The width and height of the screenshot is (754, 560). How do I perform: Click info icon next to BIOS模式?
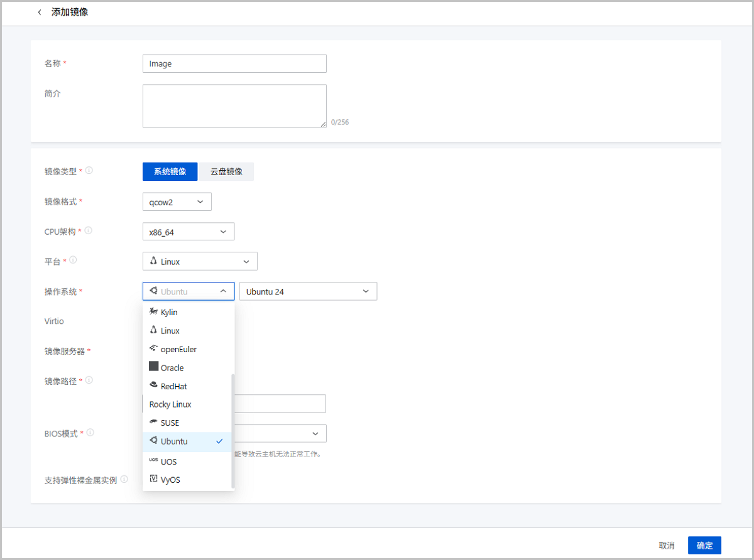[x=90, y=433]
